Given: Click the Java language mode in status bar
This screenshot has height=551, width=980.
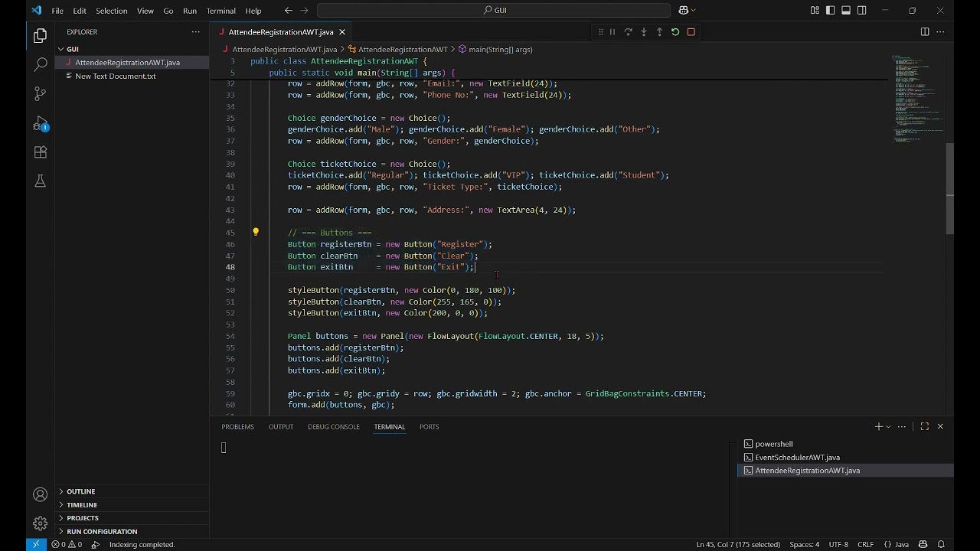Looking at the screenshot, I should pyautogui.click(x=897, y=545).
